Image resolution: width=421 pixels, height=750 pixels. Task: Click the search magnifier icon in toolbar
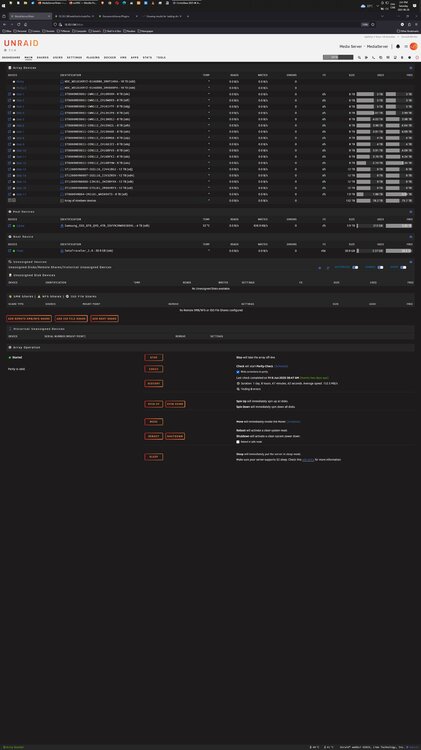pos(359,57)
